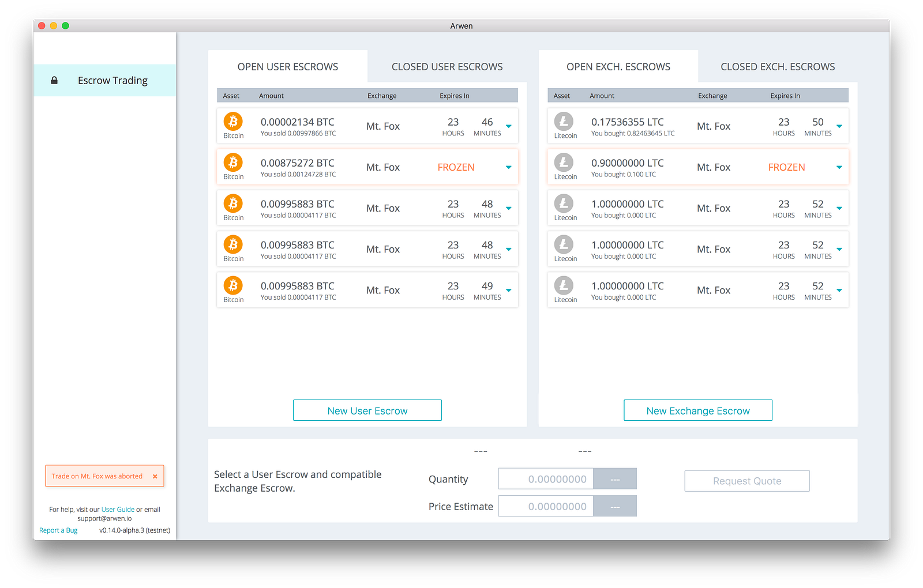Click the Report a Bug link
923x588 pixels.
[58, 530]
